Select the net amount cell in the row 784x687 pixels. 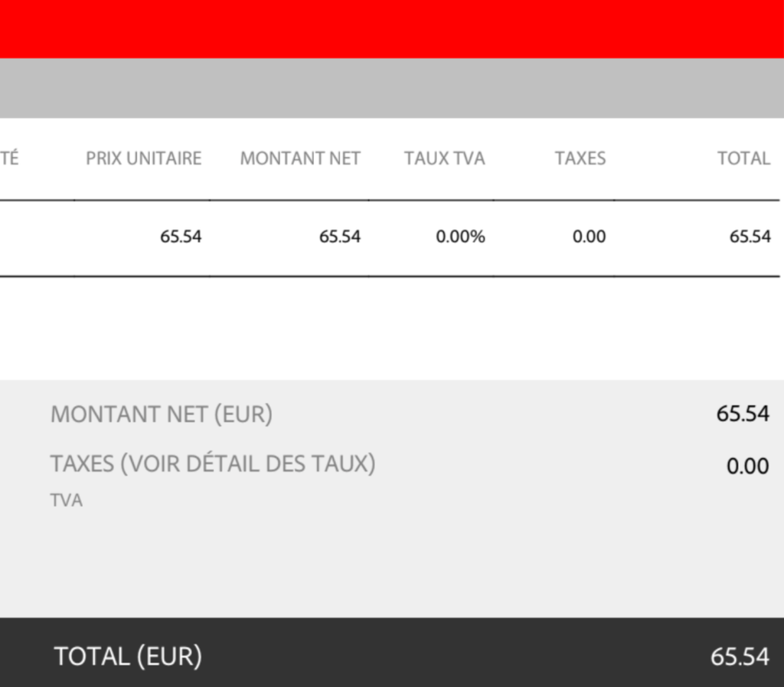339,237
